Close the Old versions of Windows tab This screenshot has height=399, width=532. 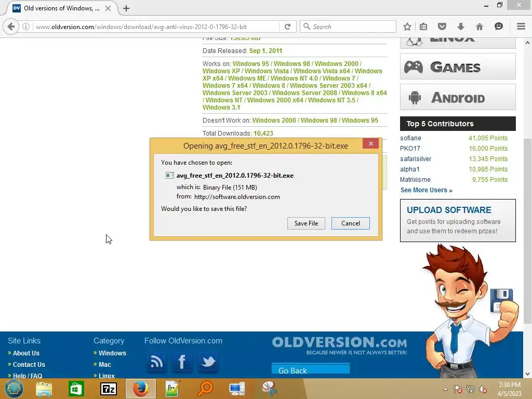108,8
